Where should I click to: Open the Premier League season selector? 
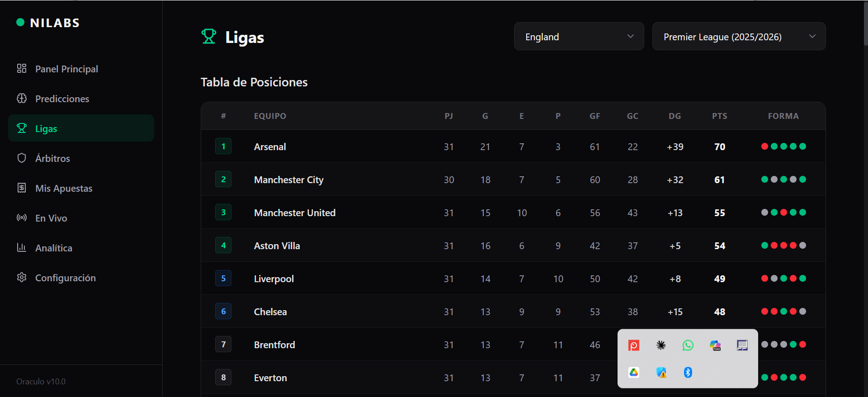click(x=738, y=37)
